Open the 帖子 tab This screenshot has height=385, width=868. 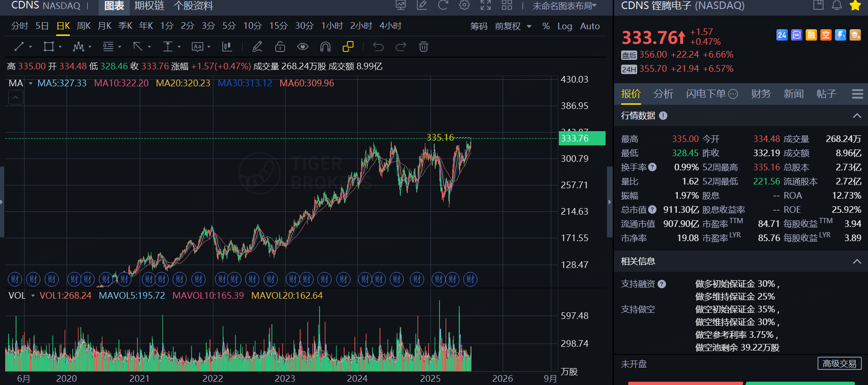[826, 94]
